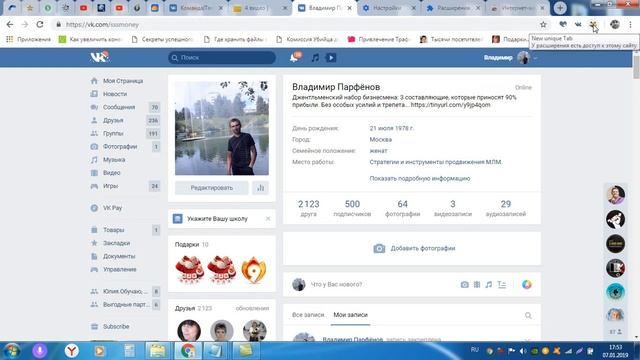Viewport: 640px width, 360px height.
Task: Search the wall posts magnifier icon
Action: click(528, 315)
